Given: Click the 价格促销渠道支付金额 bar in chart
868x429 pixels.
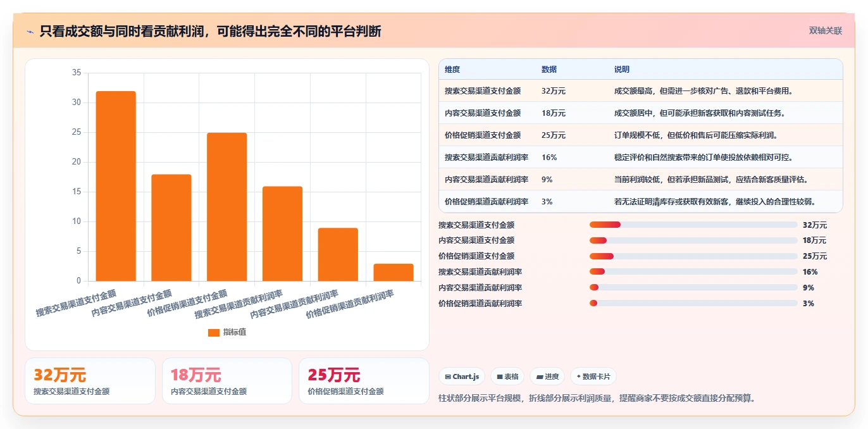Looking at the screenshot, I should point(226,207).
